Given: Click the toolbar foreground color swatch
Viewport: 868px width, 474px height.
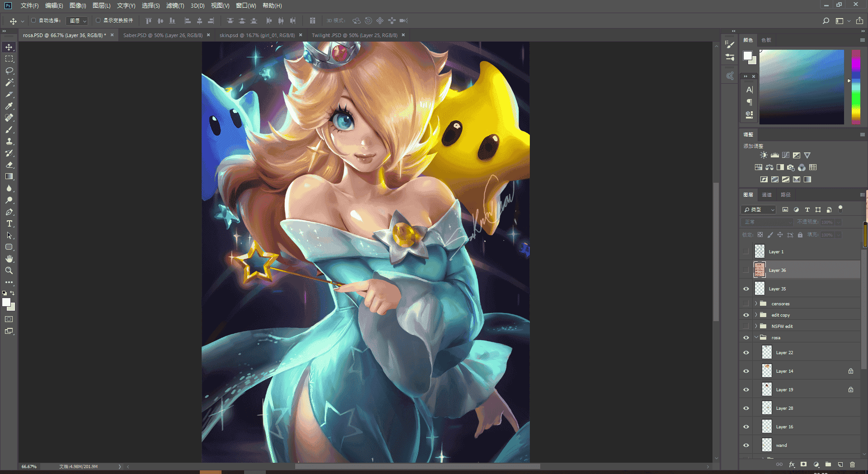Looking at the screenshot, I should pyautogui.click(x=6, y=303).
